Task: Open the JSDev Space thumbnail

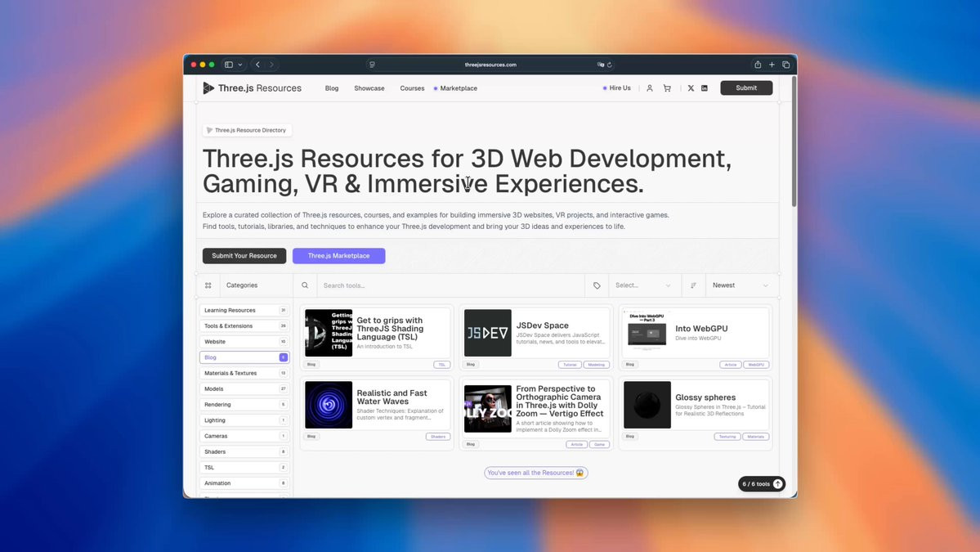Action: click(x=488, y=333)
